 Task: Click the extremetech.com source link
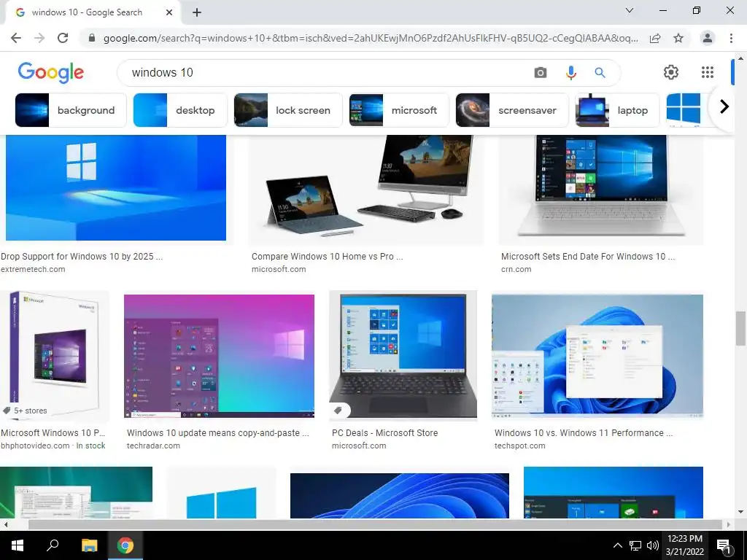pyautogui.click(x=33, y=269)
